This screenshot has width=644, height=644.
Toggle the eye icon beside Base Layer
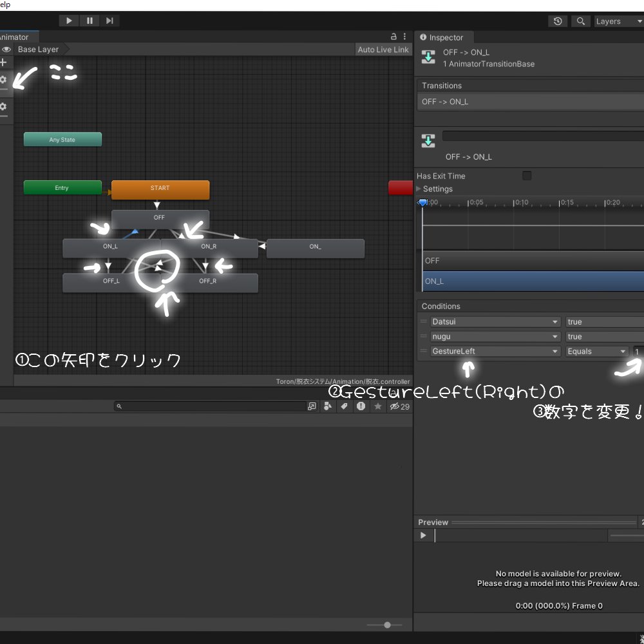[6, 50]
